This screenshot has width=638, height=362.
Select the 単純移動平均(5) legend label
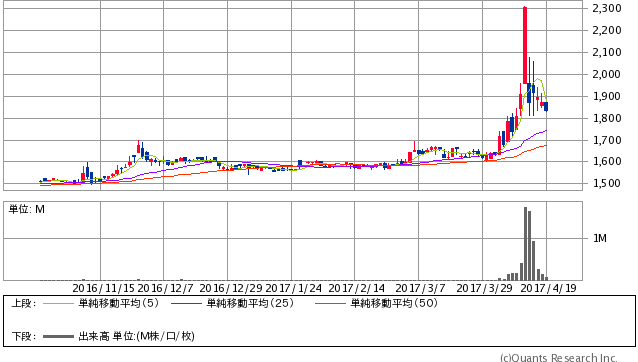click(118, 303)
